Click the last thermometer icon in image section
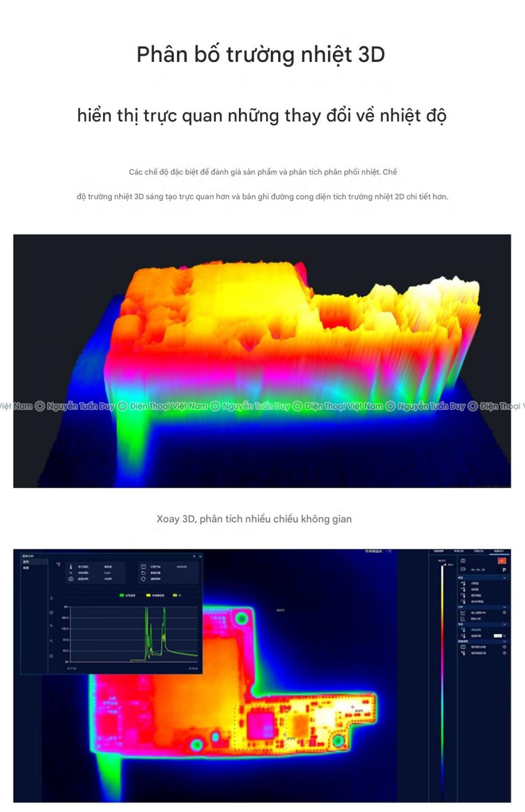Image resolution: width=525 pixels, height=812 pixels. click(463, 653)
